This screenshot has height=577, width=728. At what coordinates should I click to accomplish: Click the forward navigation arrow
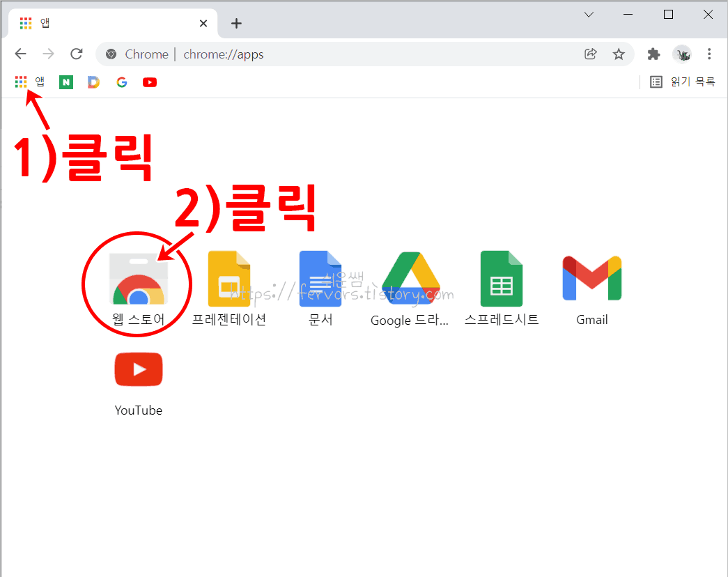coord(48,54)
